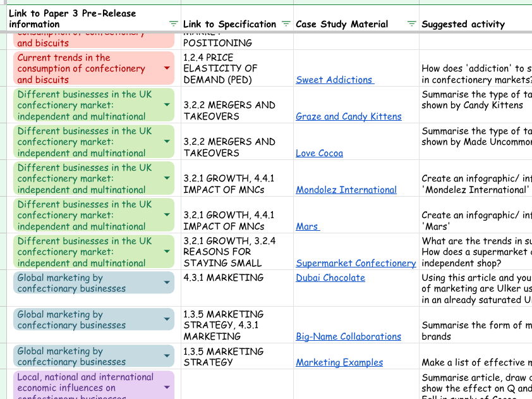Viewport: 532px width, 399px height.
Task: Open the Sweet Addictions link
Action: pos(335,80)
